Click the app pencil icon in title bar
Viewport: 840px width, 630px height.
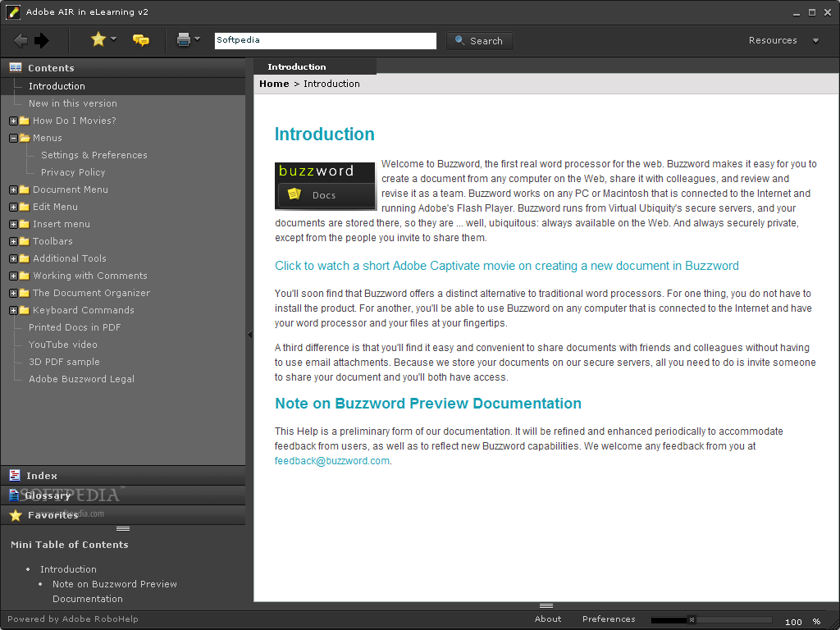12,11
